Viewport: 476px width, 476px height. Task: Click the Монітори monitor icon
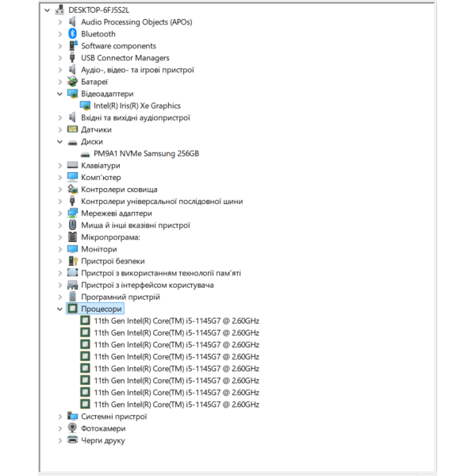coord(72,249)
